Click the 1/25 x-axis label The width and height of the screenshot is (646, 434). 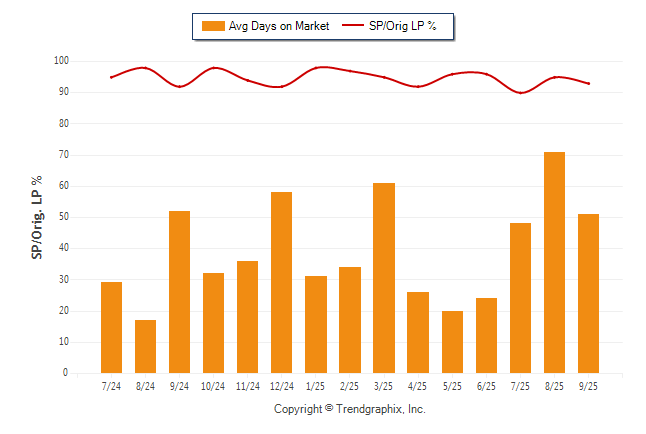click(316, 385)
